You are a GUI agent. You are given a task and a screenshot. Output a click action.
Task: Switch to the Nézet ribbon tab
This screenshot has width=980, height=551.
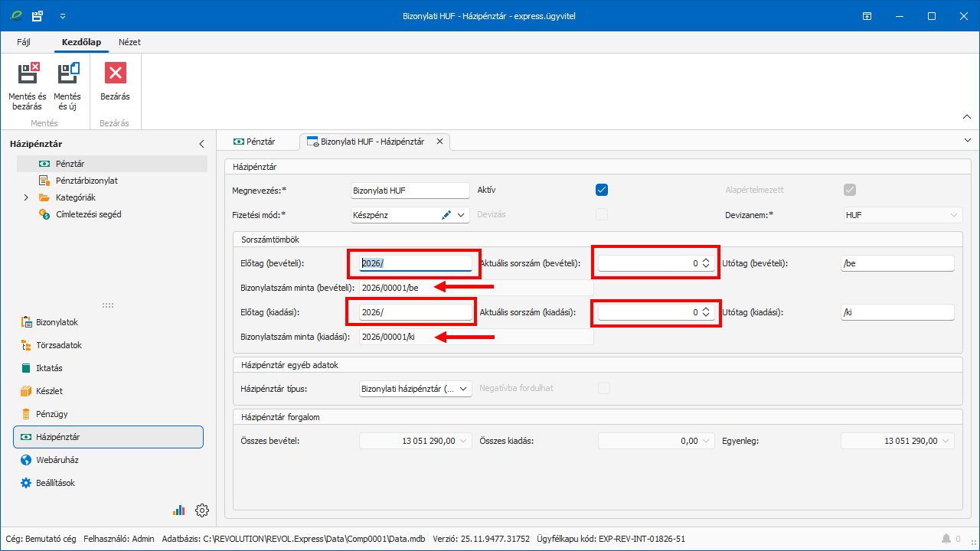click(129, 42)
